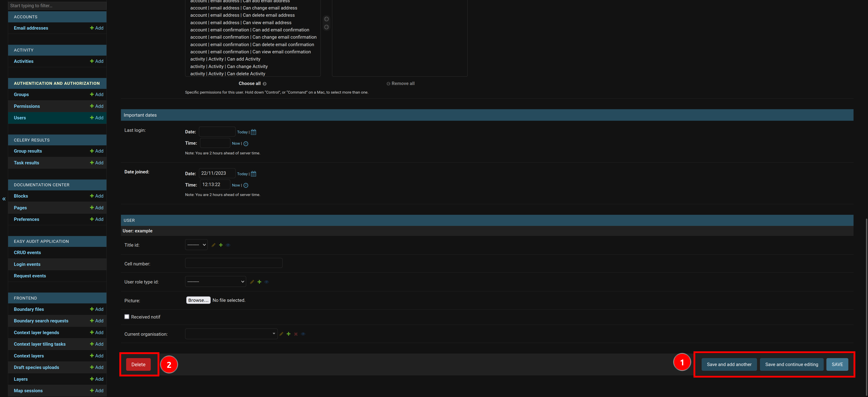Viewport: 868px width, 397px height.
Task: Click the add icon next to Current organisation
Action: point(288,333)
